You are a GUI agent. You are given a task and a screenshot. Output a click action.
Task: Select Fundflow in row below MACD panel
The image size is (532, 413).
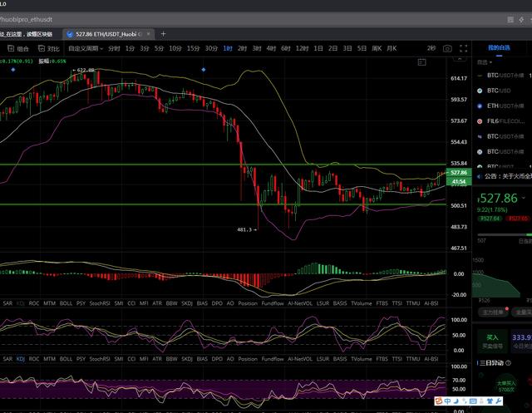pos(273,303)
